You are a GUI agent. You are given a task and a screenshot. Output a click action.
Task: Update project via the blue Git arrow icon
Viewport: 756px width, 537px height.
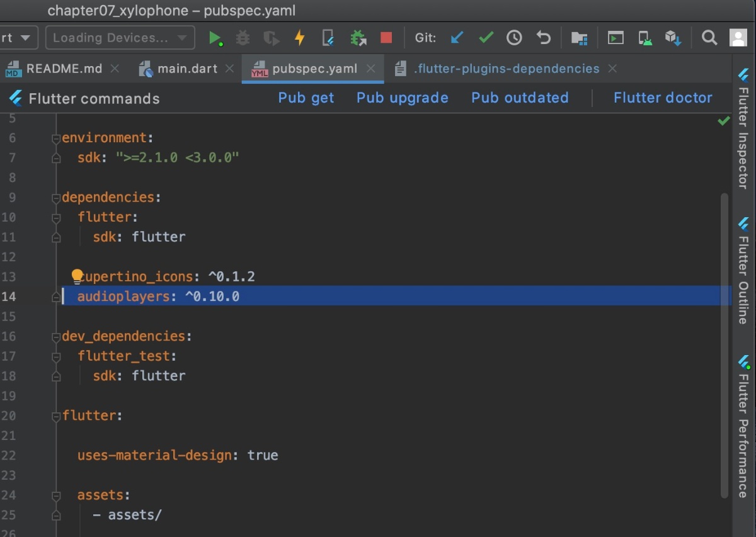[457, 38]
